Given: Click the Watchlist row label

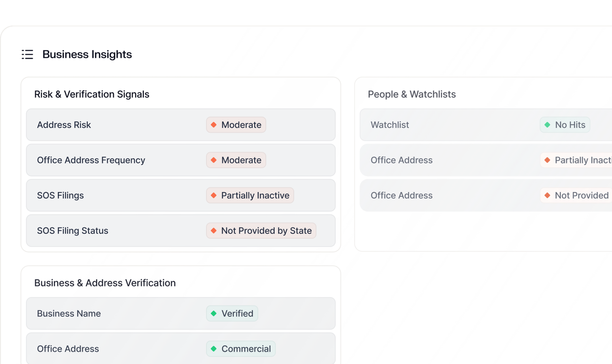Looking at the screenshot, I should coord(390,125).
